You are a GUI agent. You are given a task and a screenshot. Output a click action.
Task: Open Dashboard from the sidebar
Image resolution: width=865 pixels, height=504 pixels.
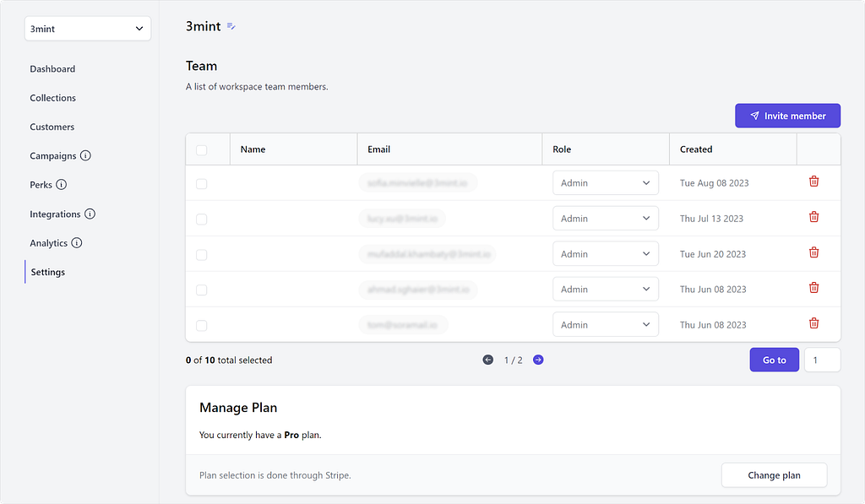click(52, 69)
